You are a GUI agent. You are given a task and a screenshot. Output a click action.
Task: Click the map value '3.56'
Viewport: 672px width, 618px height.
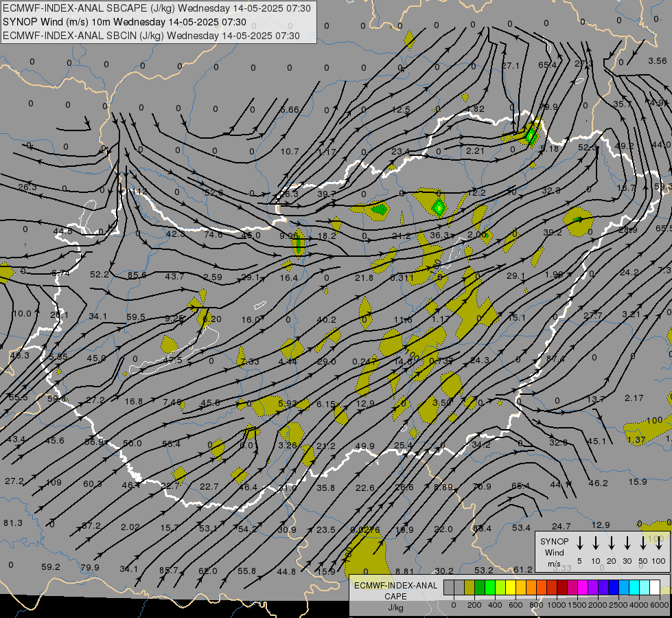coord(658,61)
